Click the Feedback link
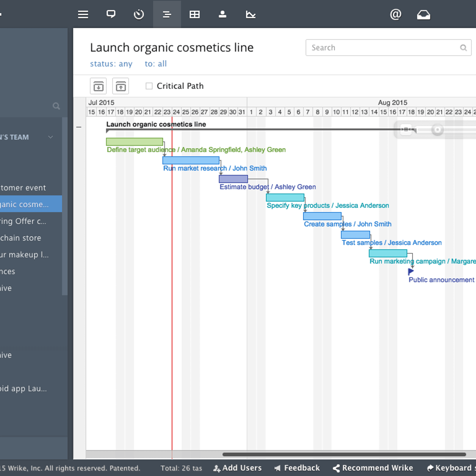476x476 pixels. pyautogui.click(x=297, y=468)
